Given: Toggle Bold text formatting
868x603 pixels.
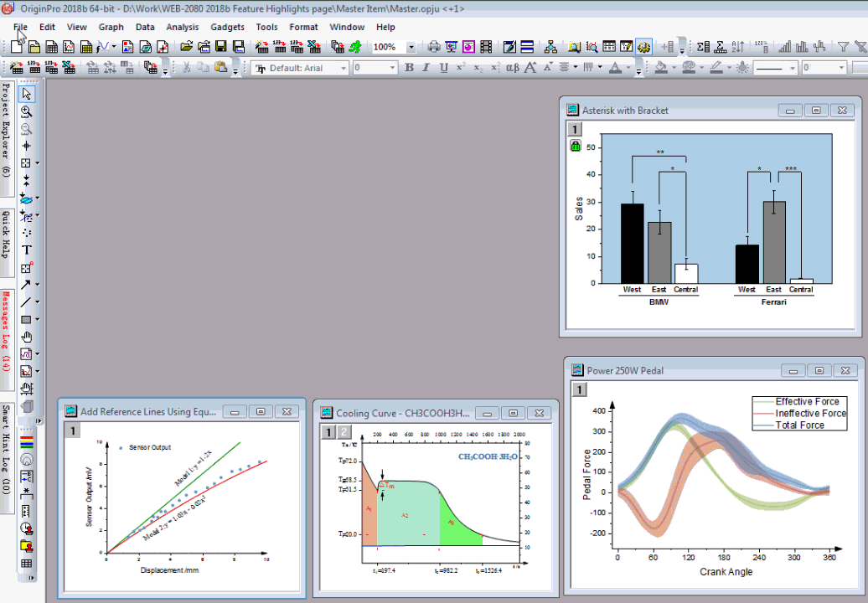Looking at the screenshot, I should pyautogui.click(x=409, y=68).
